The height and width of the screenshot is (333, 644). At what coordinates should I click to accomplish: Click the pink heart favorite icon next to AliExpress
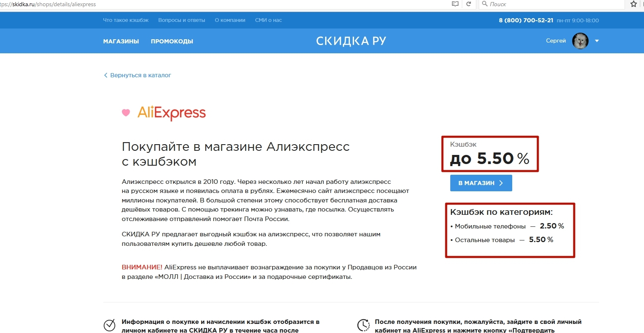126,112
